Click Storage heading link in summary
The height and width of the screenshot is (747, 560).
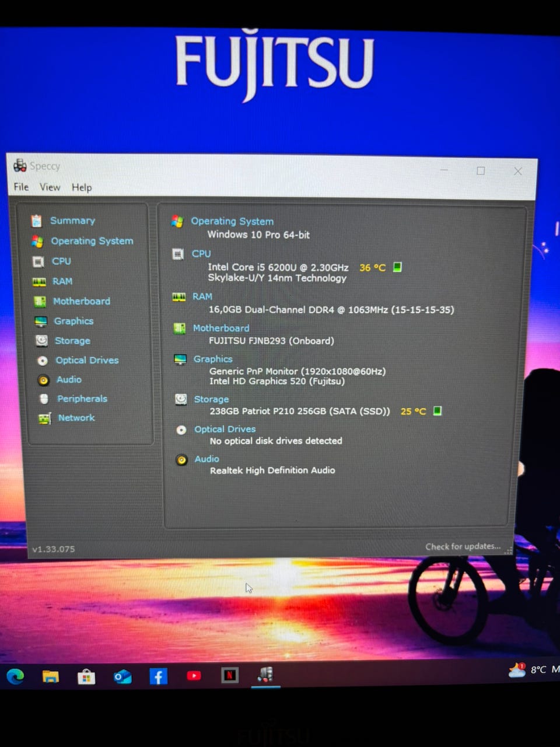click(x=211, y=399)
